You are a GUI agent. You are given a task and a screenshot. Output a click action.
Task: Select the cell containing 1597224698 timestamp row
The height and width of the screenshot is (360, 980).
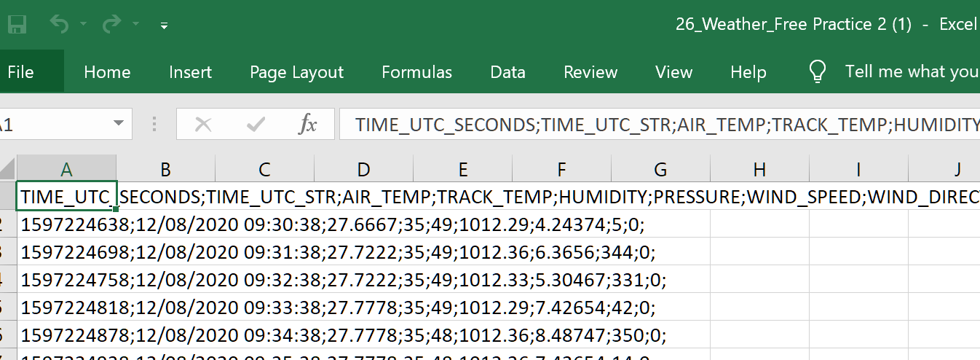(67, 252)
